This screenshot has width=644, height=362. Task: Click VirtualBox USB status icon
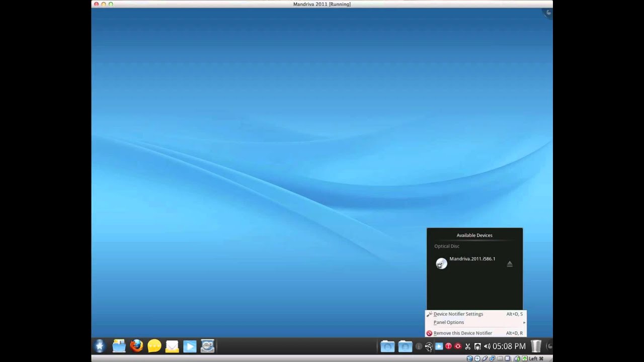(x=485, y=358)
